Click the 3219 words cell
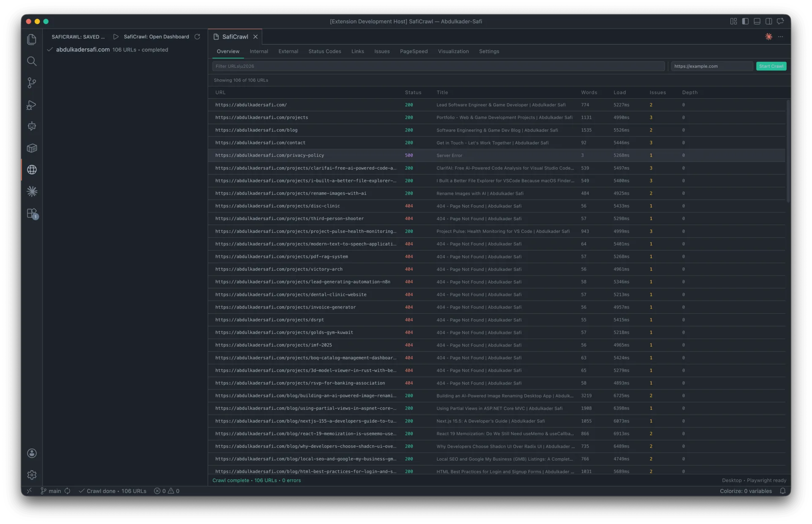The height and width of the screenshot is (524, 812). click(586, 396)
